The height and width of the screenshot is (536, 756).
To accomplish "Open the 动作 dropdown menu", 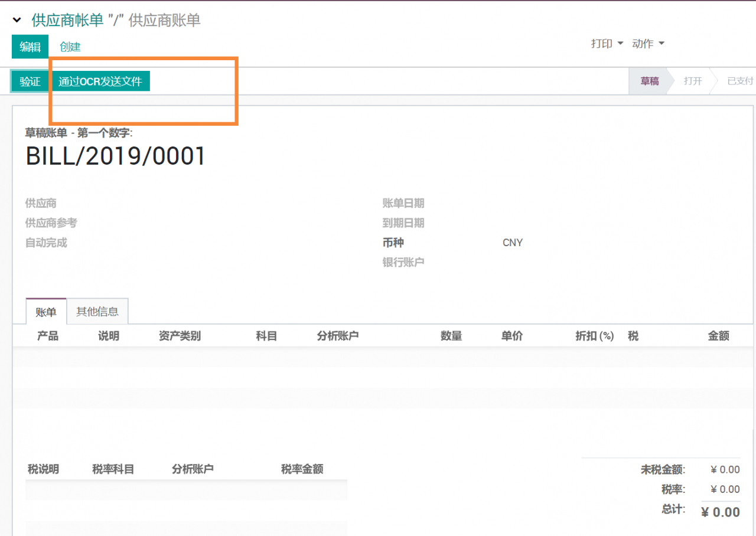I will [x=648, y=44].
